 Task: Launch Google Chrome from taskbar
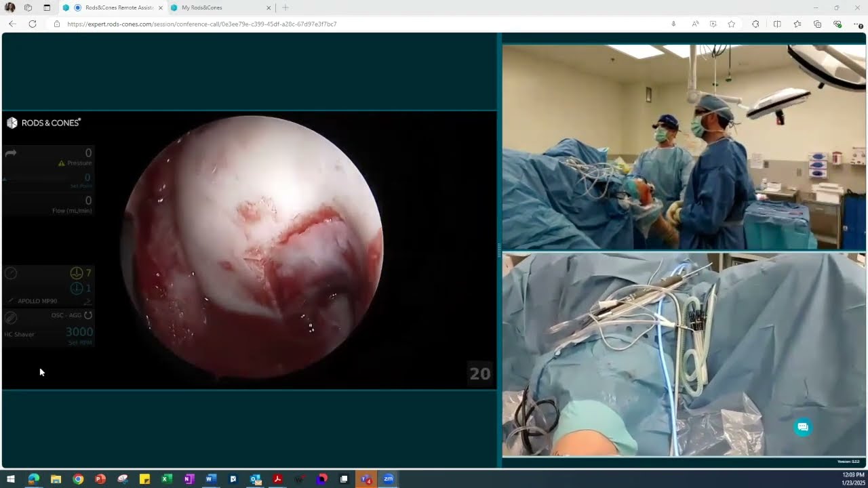78,479
